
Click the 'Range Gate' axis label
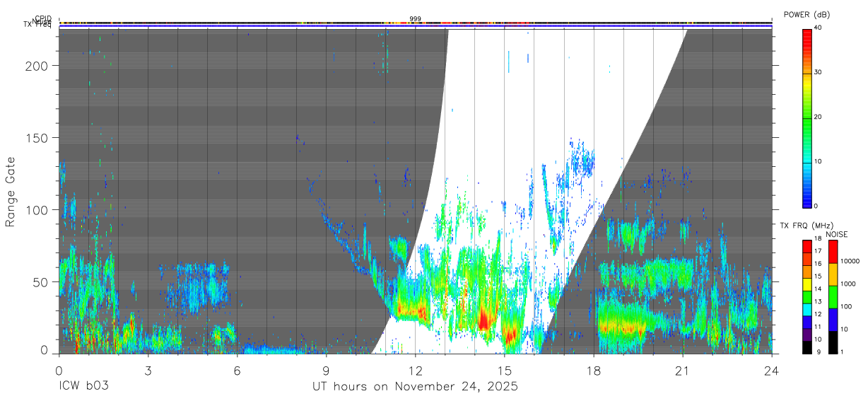[x=11, y=192]
